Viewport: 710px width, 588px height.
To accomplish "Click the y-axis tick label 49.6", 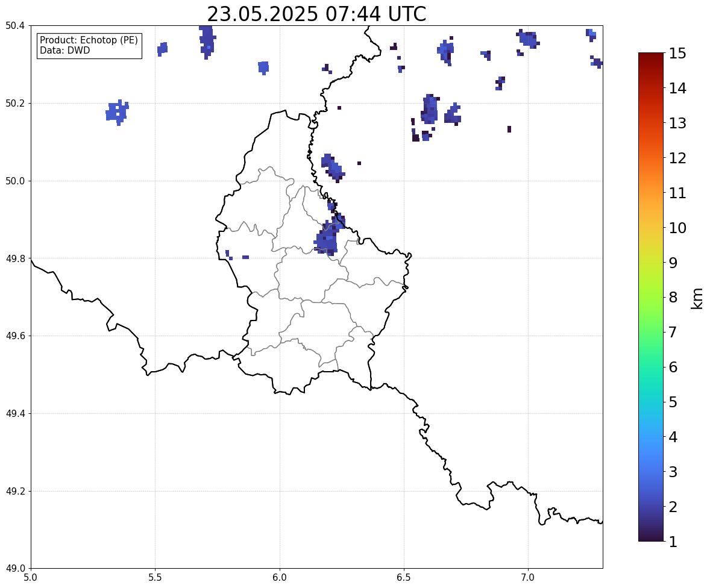I will coord(15,336).
